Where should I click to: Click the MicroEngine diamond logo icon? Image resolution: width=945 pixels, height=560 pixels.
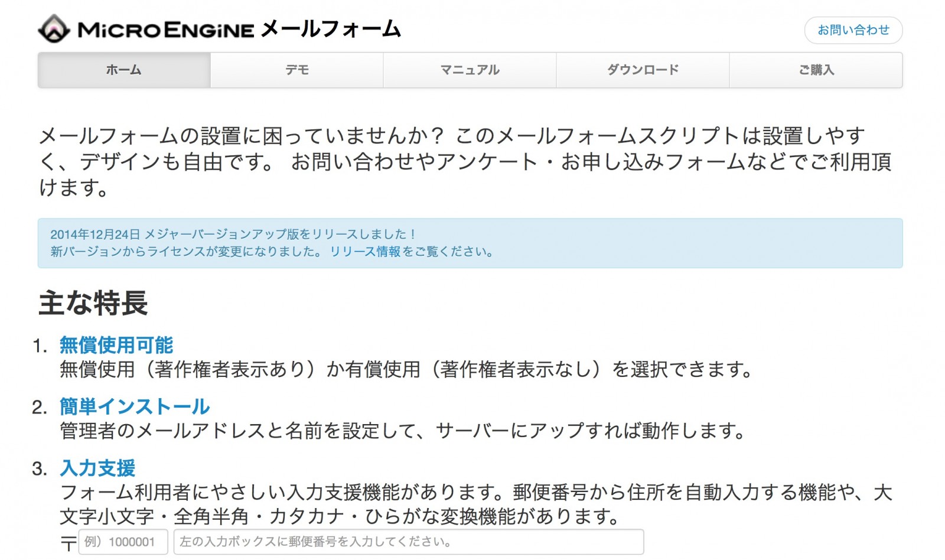pos(54,28)
